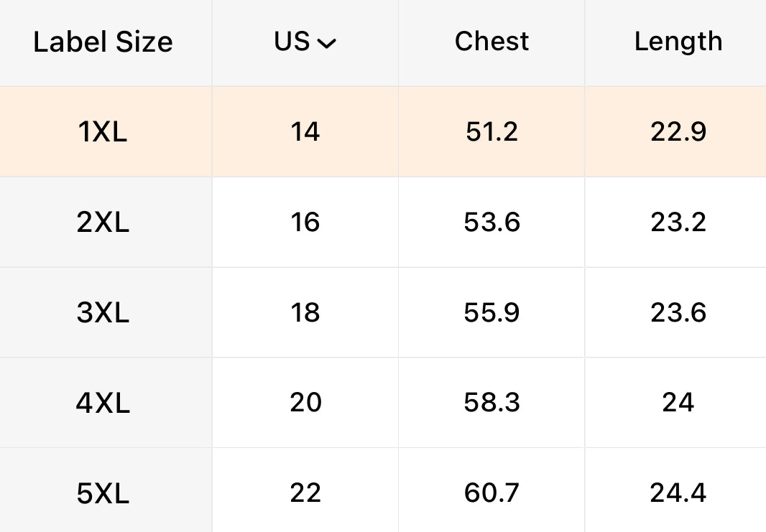Click US size 22 cell

tap(305, 493)
